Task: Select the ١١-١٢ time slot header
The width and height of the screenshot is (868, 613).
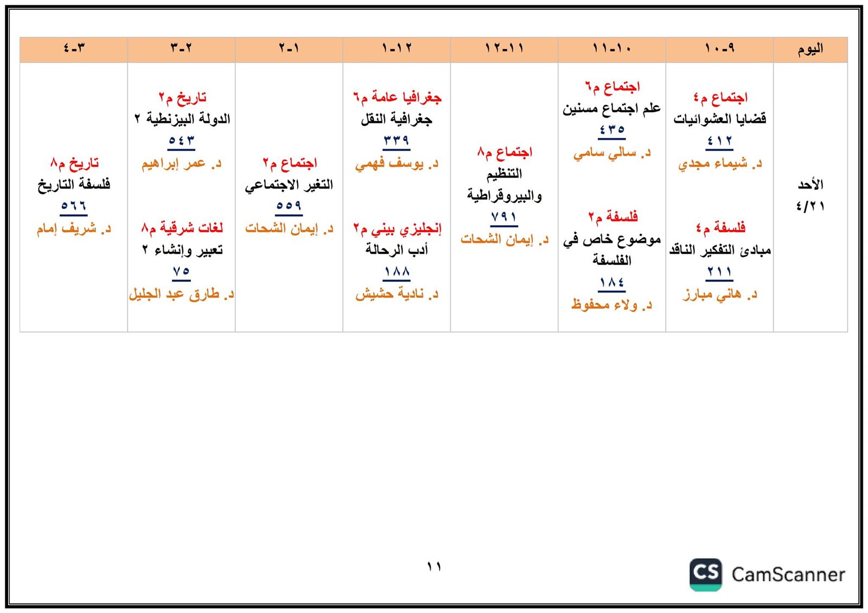Action: click(504, 49)
